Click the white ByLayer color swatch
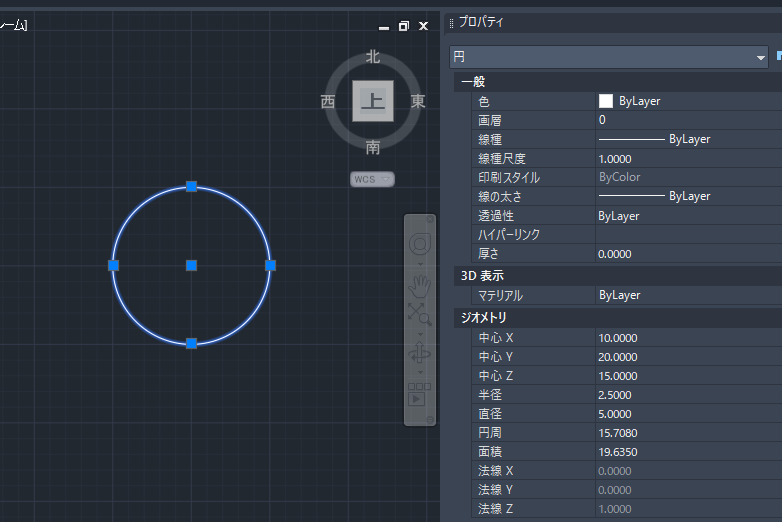The image size is (782, 522). 606,101
